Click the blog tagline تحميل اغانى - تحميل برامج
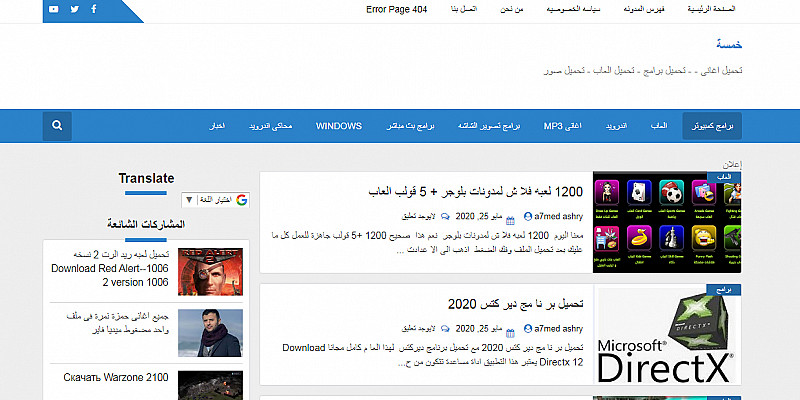Viewport: 800px width, 400px height. (643, 70)
